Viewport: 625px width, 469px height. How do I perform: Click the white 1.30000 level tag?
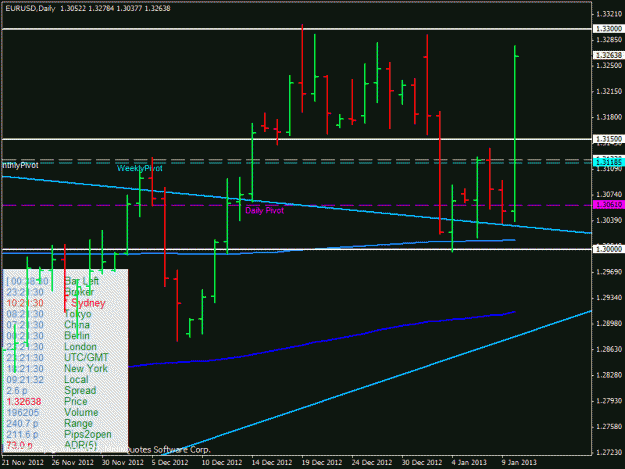coord(609,249)
